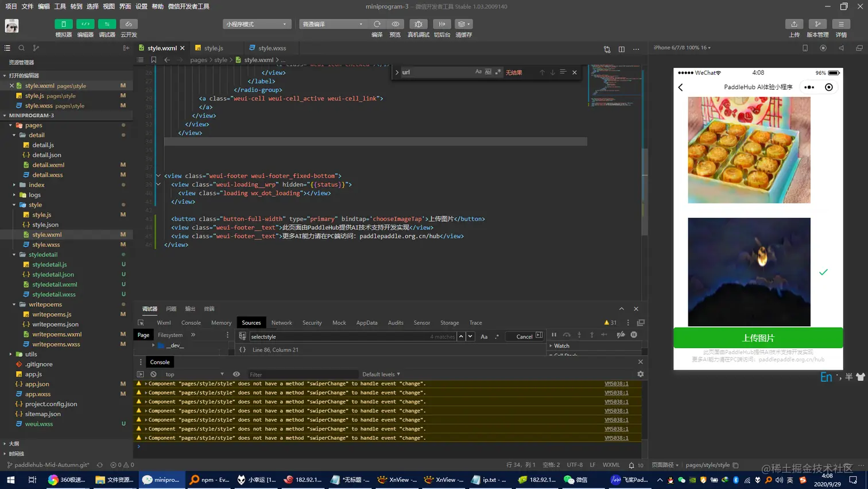Switch to the Network devtools tab

click(281, 323)
